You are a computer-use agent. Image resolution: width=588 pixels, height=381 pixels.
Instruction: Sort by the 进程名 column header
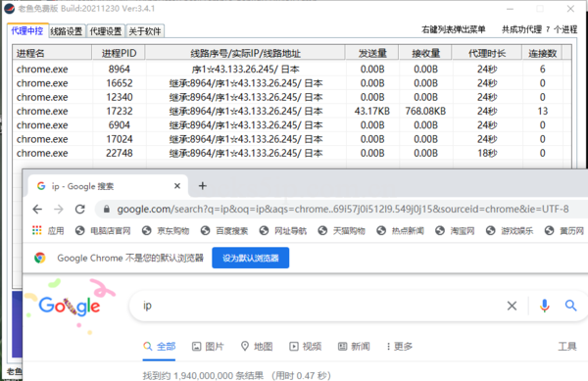pyautogui.click(x=52, y=53)
